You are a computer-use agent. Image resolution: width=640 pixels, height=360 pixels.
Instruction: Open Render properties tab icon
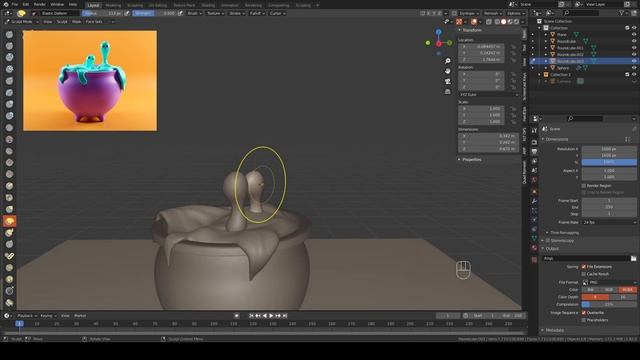tap(534, 142)
